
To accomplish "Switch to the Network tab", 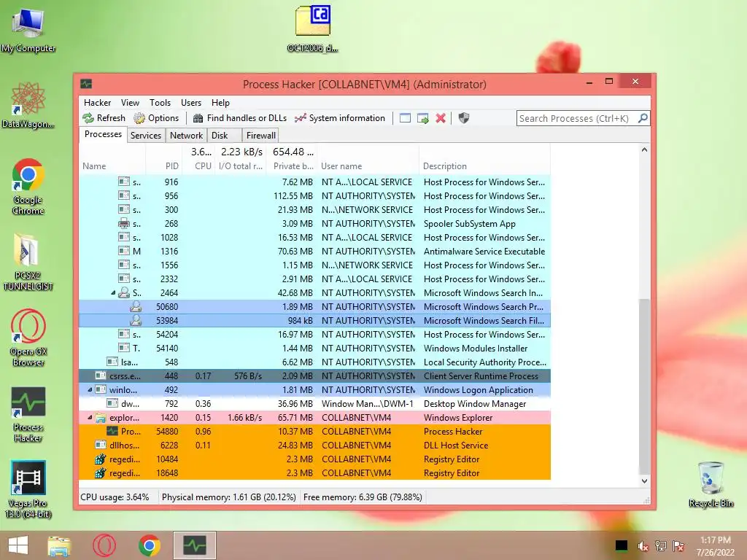I will [186, 135].
